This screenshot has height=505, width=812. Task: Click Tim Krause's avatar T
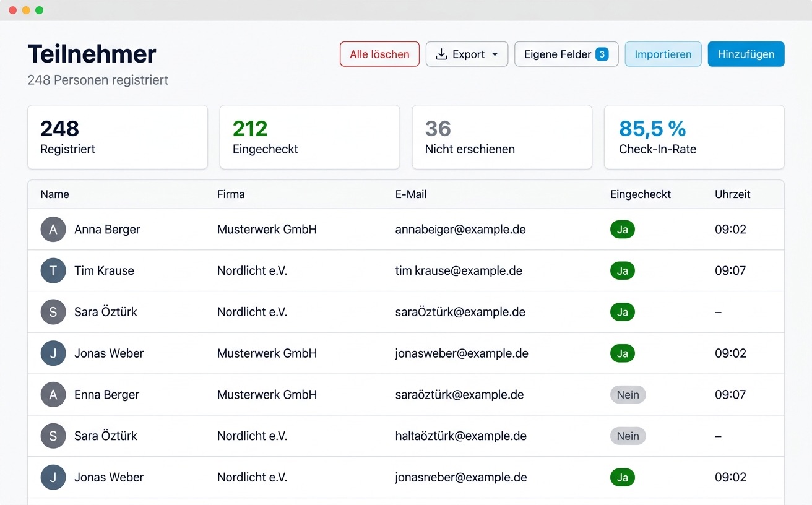(53, 270)
